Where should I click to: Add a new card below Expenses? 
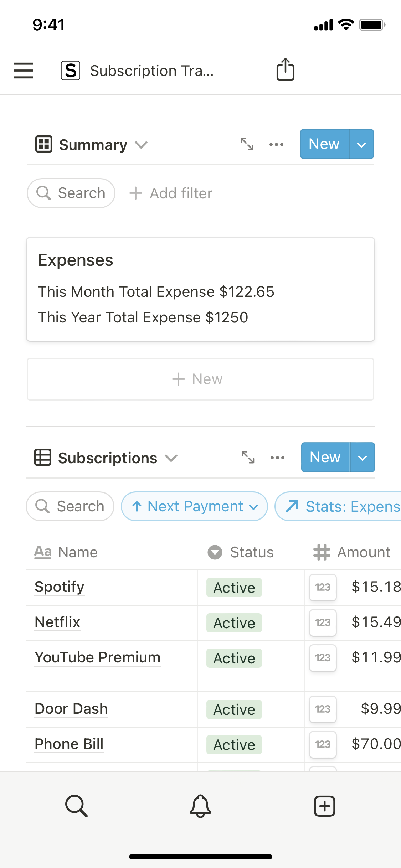coord(200,379)
